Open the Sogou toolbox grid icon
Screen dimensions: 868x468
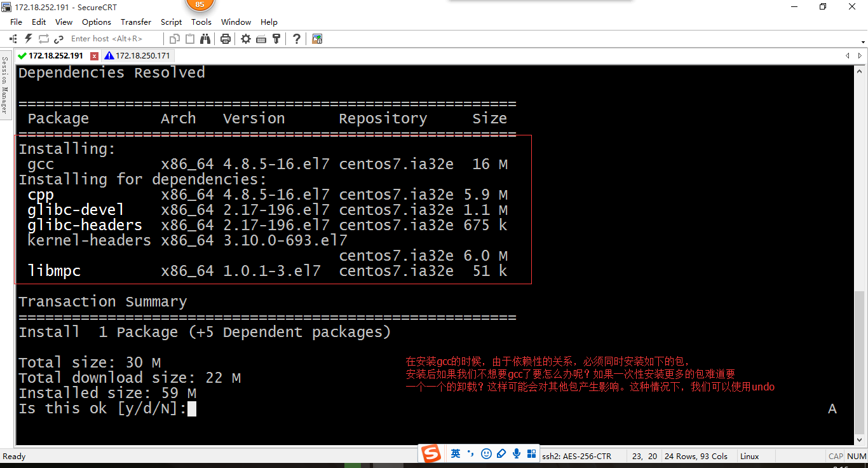click(531, 453)
